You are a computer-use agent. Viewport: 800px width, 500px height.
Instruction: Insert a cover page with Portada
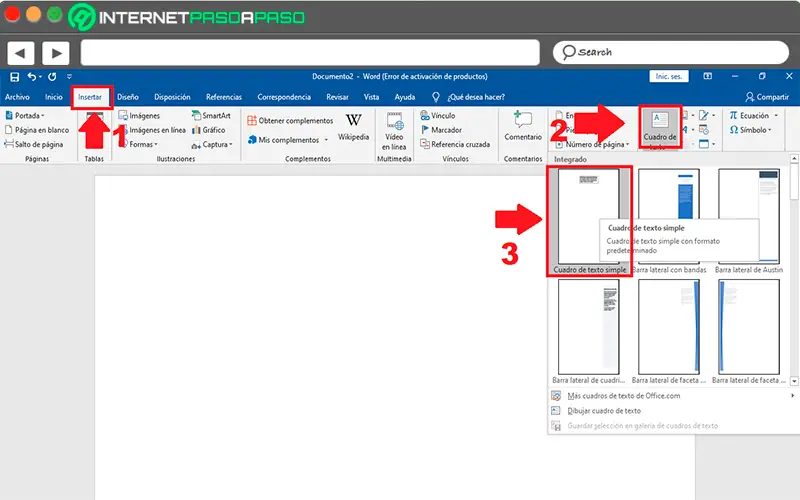tap(24, 115)
